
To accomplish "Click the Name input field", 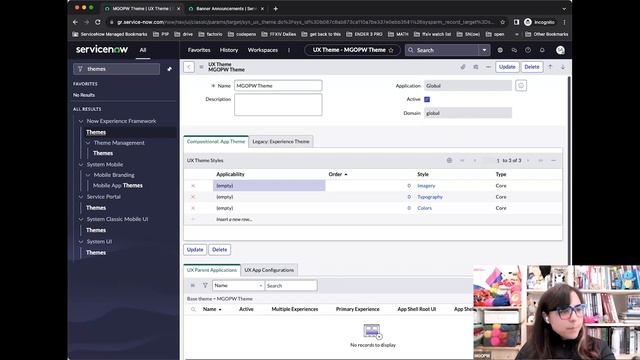I will 278,86.
